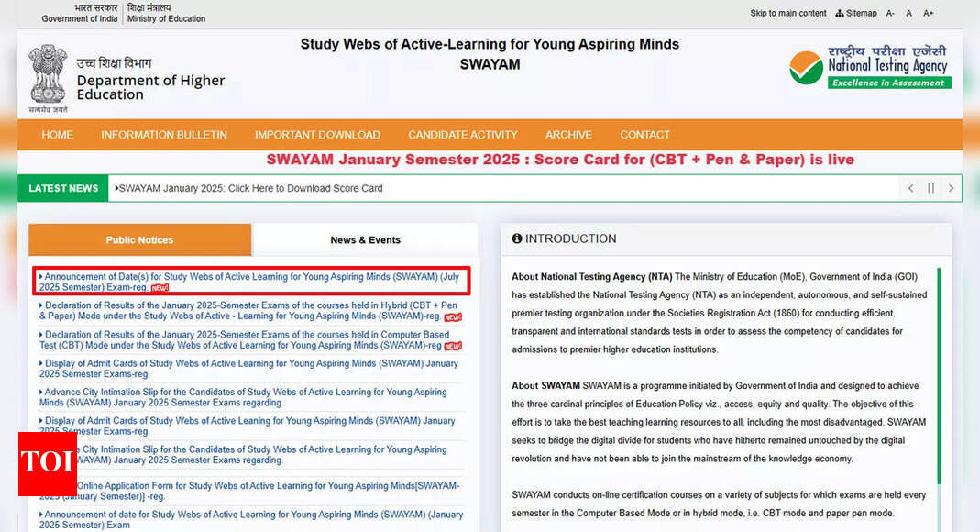Open July 2025 Semester exam dates announcement
The height and width of the screenshot is (532, 980).
(x=250, y=282)
